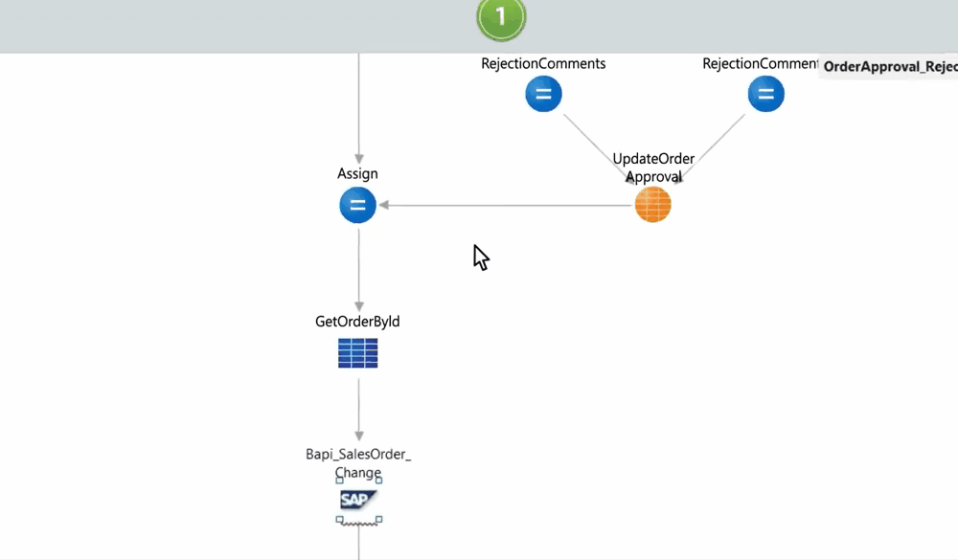Click the SAP Bapi_SalesOrder_Change icon
958x560 pixels.
(x=358, y=500)
